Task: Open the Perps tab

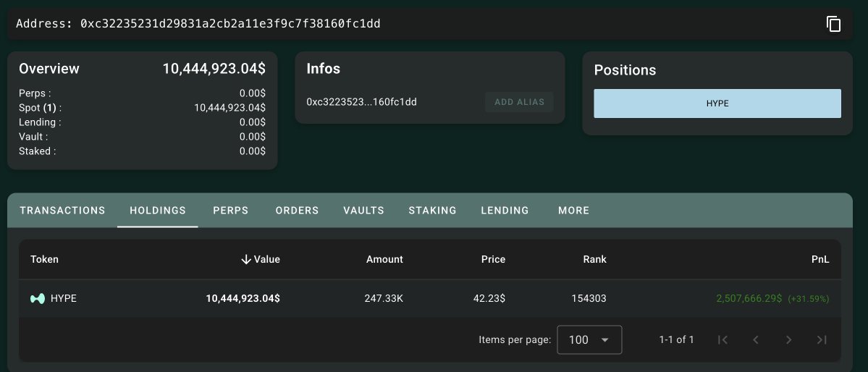Action: click(x=231, y=211)
